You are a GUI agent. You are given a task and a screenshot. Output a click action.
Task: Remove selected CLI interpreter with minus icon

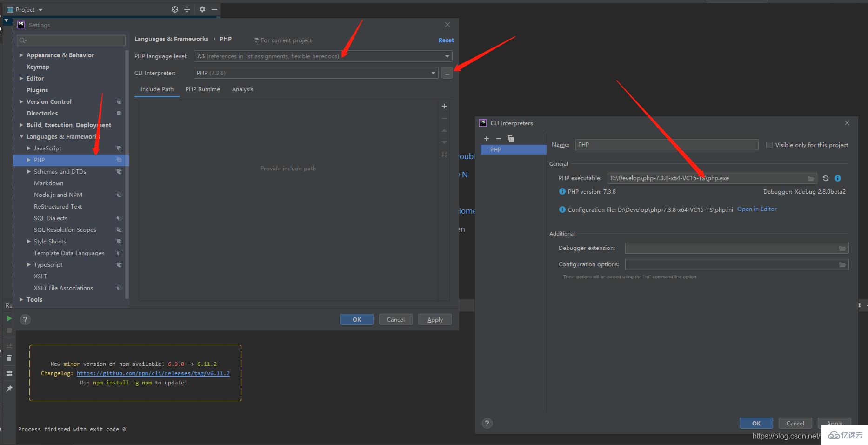499,139
